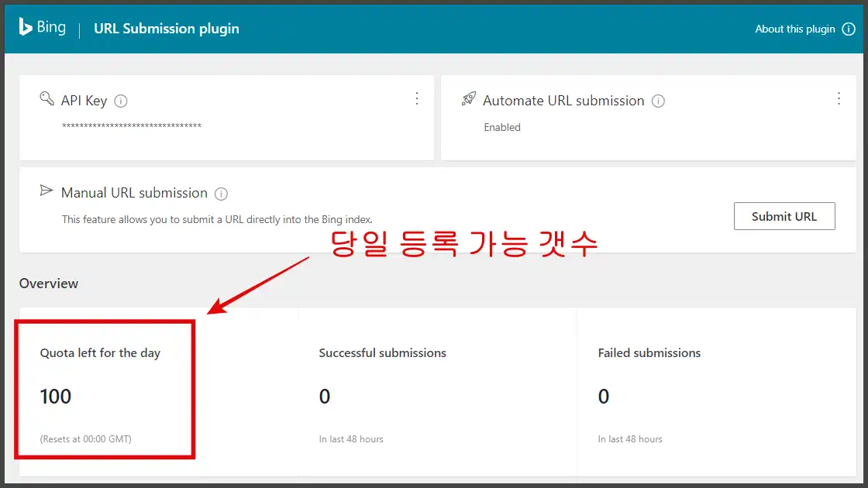Click the info icon beside About this plugin
Image resolution: width=868 pixels, height=488 pixels.
pyautogui.click(x=849, y=29)
